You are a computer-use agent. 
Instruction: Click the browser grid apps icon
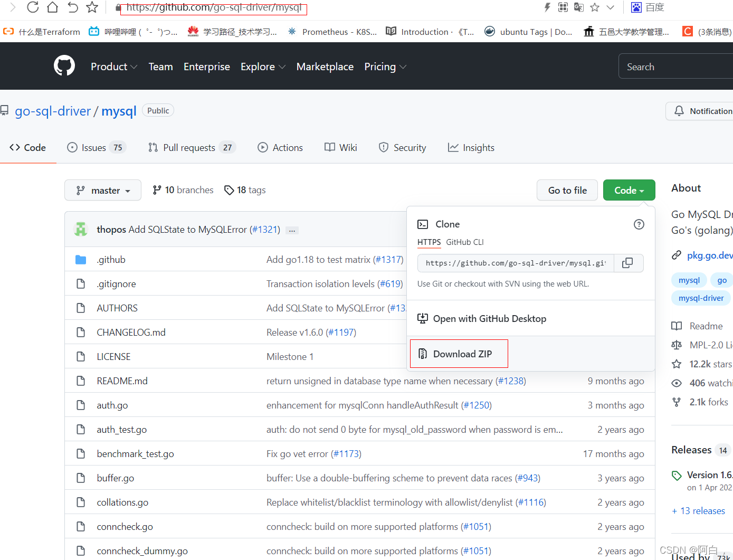tap(563, 7)
